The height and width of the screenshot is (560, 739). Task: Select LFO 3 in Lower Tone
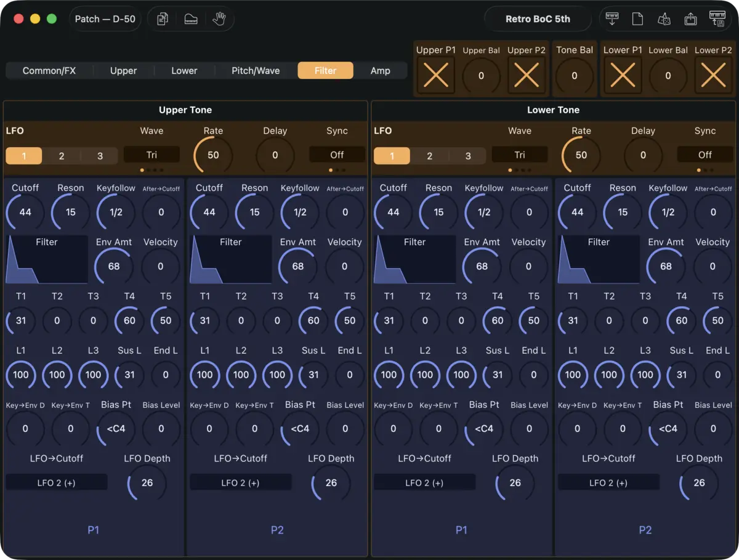(468, 156)
